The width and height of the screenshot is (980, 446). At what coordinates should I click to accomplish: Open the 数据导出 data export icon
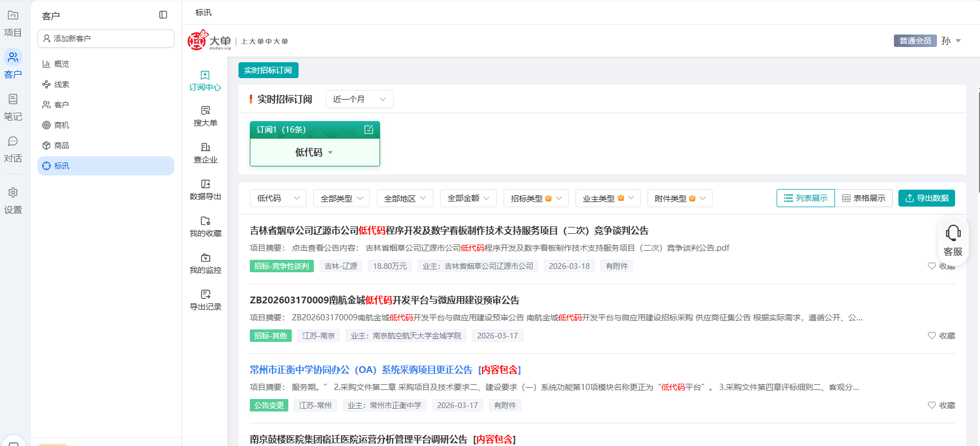[205, 185]
